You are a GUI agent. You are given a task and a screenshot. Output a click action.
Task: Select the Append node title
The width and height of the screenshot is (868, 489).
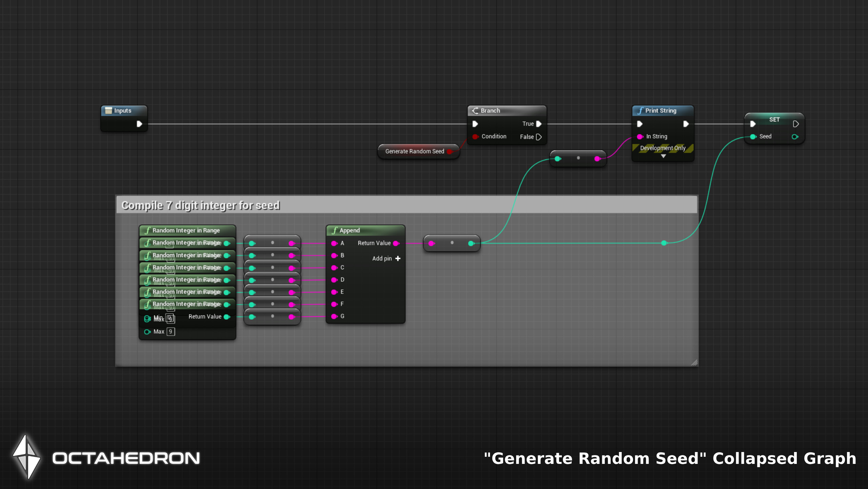(x=349, y=230)
